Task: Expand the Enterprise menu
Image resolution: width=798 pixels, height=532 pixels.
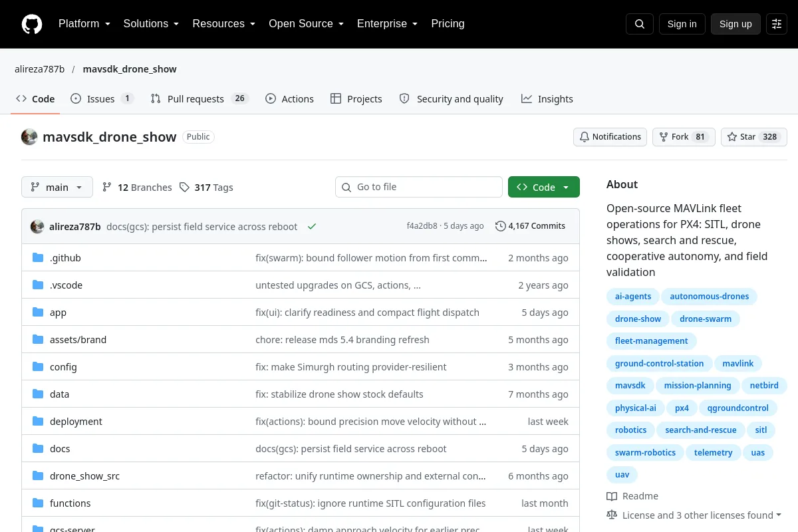Action: 387,24
